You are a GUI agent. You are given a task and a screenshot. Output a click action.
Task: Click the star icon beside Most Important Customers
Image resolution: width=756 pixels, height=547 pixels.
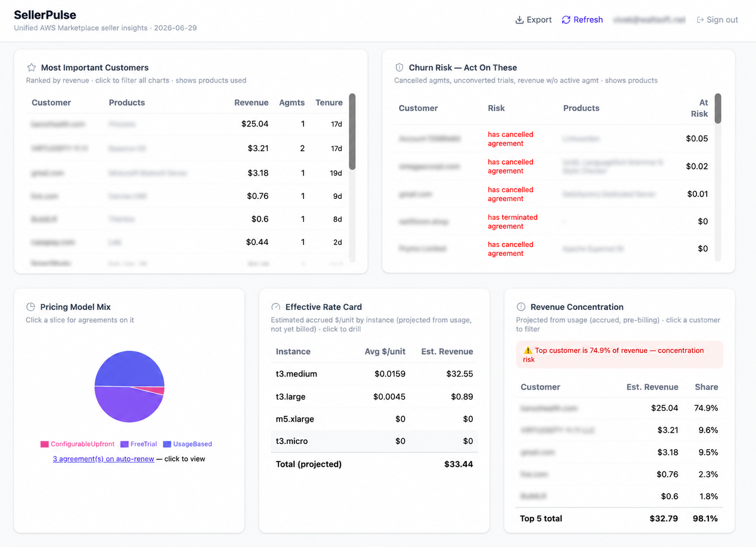tap(31, 67)
